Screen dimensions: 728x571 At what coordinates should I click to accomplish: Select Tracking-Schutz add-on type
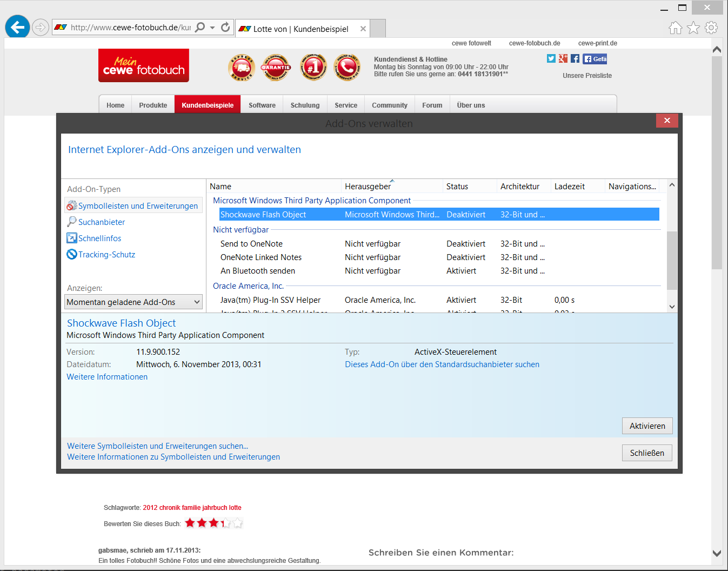pos(106,255)
